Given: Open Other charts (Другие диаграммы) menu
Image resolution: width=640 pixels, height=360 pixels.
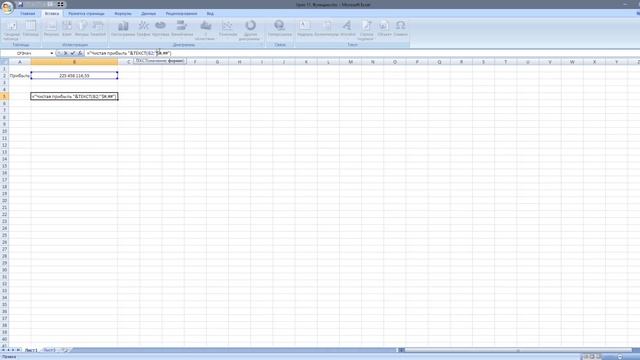Looking at the screenshot, I should [250, 30].
